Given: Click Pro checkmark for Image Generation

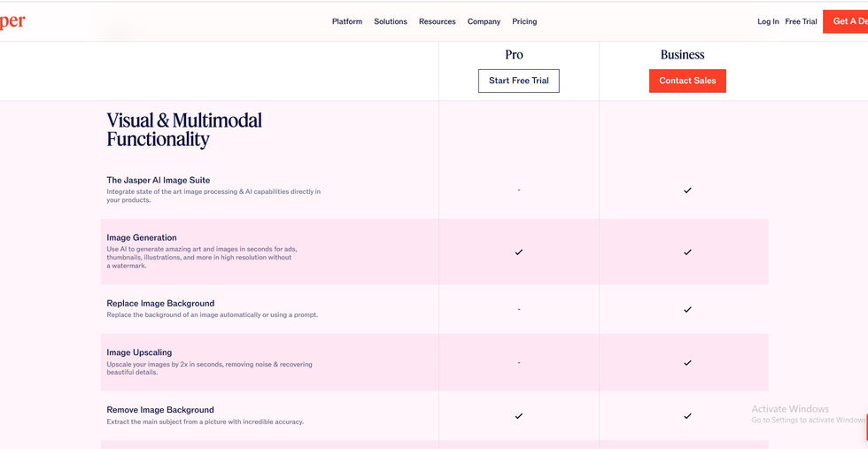Looking at the screenshot, I should (519, 252).
